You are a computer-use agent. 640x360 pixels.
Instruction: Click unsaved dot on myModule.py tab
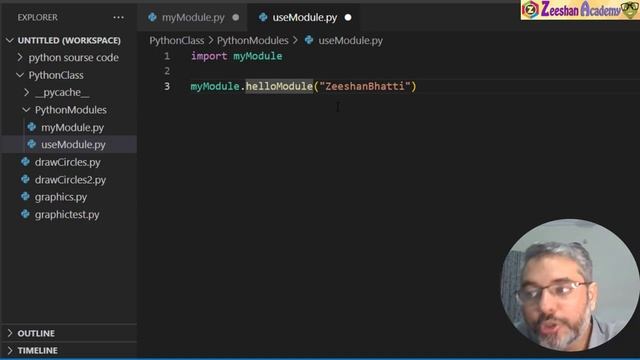coord(236,18)
